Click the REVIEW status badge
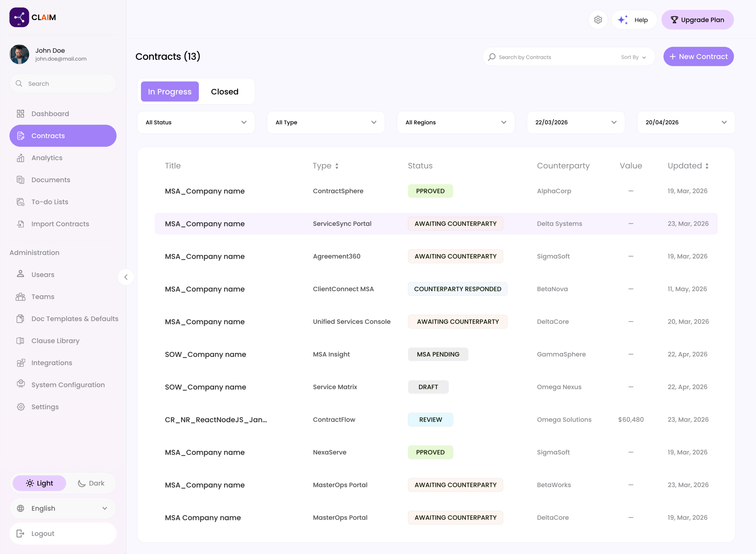This screenshot has height=554, width=756. tap(431, 419)
